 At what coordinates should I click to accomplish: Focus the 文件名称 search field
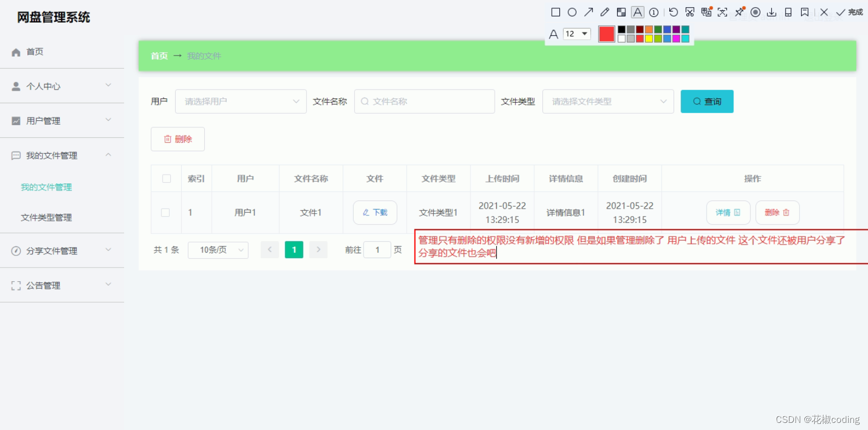(x=424, y=102)
